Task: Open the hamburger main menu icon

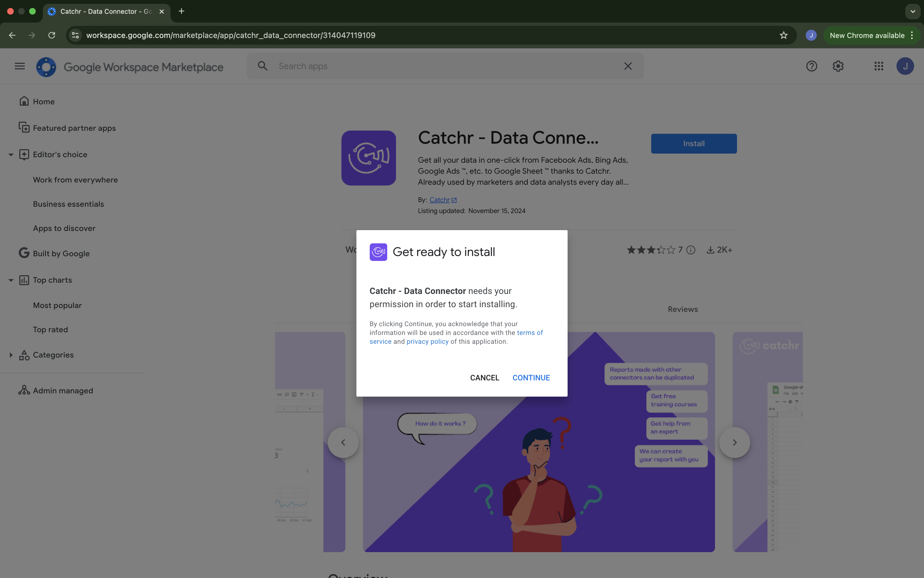Action: tap(20, 66)
